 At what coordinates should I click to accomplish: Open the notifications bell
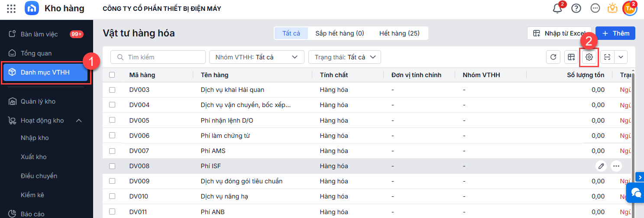click(x=557, y=9)
